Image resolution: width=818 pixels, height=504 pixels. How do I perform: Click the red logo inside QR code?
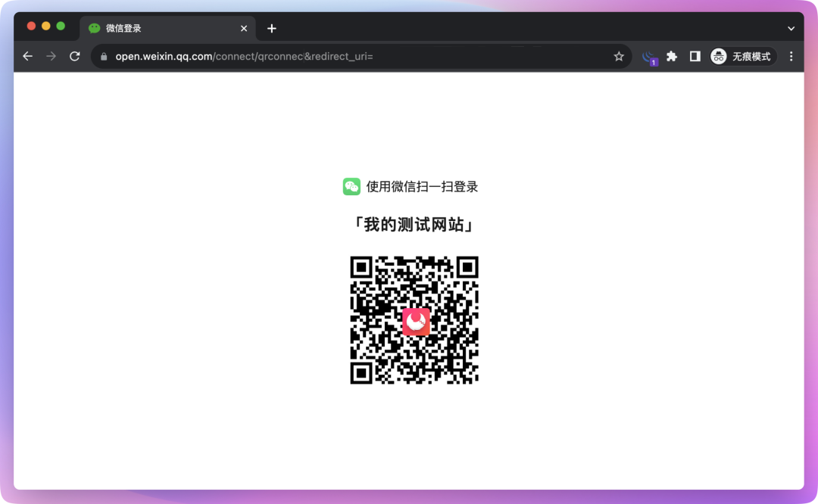416,321
